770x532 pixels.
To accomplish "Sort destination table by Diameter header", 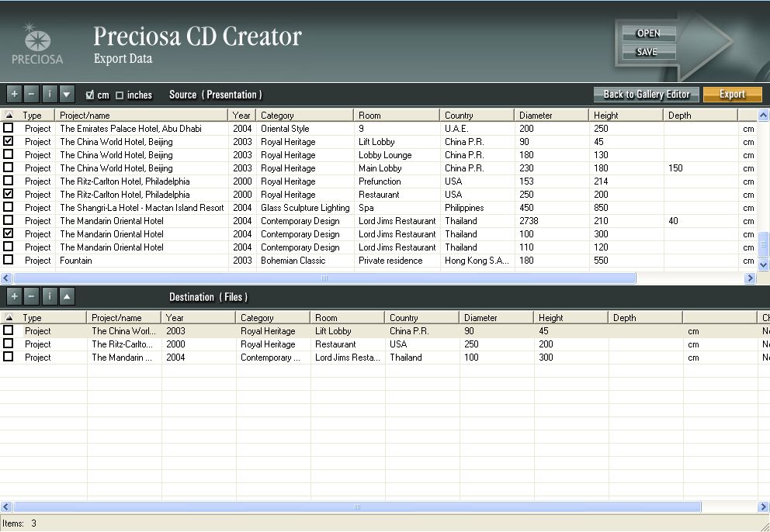I will [x=497, y=317].
